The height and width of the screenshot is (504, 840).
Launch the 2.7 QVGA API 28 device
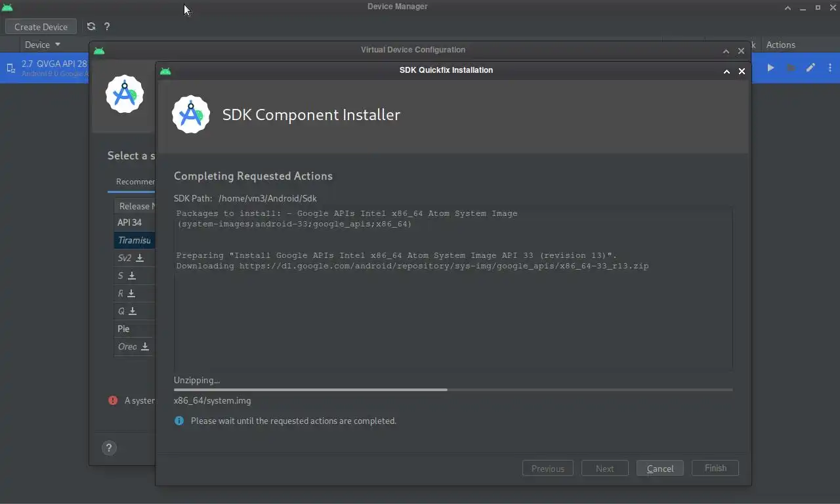click(770, 68)
